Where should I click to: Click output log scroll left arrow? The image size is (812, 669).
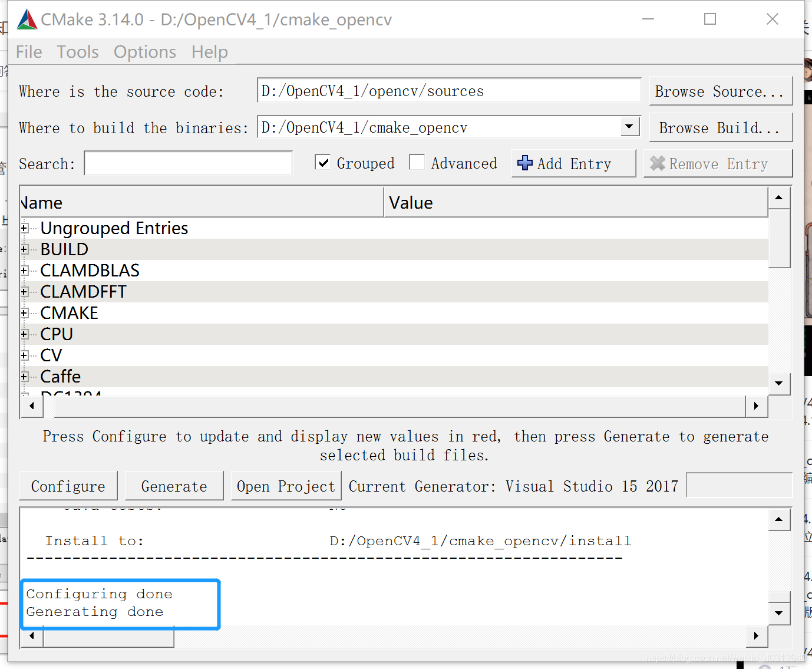[x=32, y=636]
